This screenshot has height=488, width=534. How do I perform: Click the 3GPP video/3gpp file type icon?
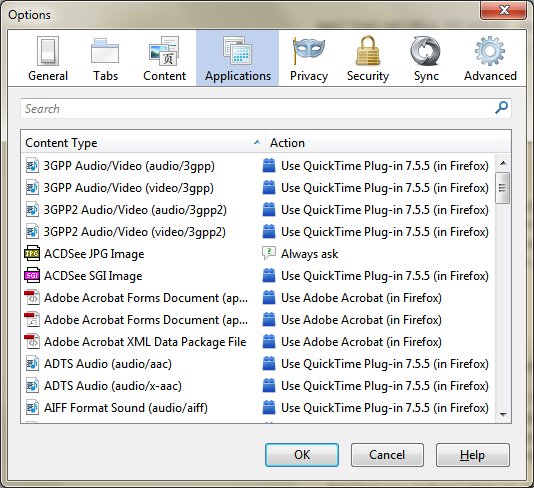click(x=32, y=188)
